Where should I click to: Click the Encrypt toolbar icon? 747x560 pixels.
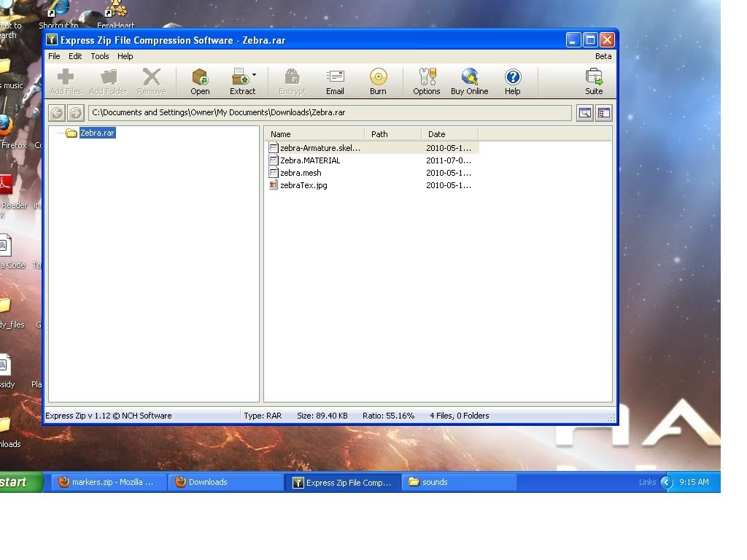point(292,82)
